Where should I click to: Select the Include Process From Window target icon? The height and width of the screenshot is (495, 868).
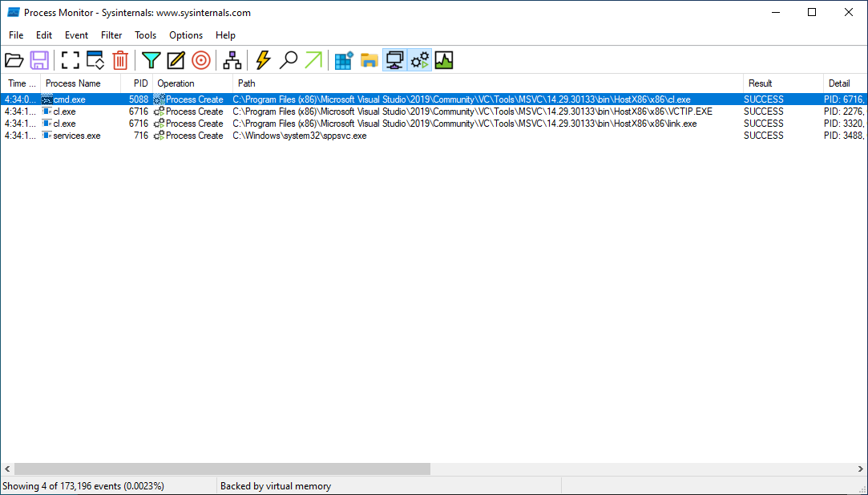201,60
